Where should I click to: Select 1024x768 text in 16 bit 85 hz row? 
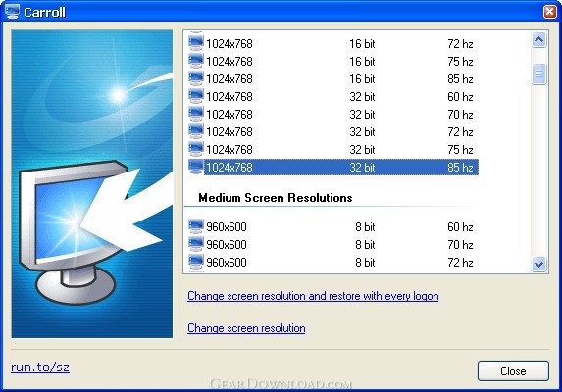tap(230, 78)
